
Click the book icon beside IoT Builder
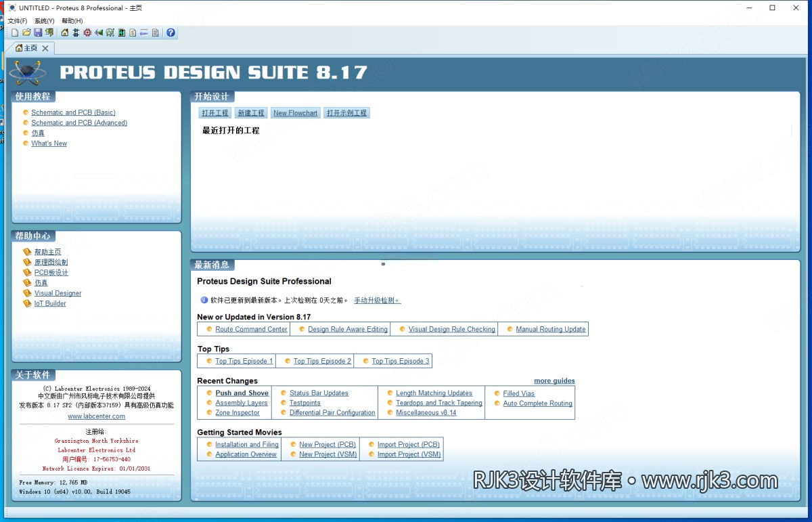tap(27, 303)
